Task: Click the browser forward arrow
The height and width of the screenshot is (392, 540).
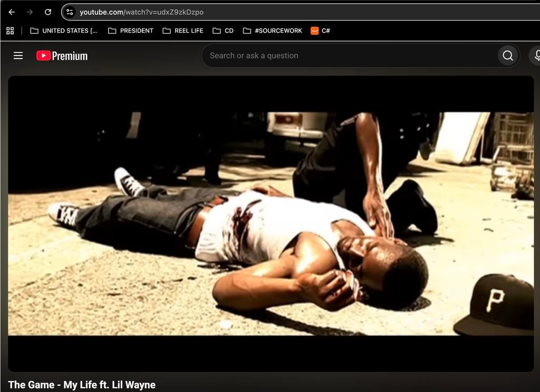Action: pyautogui.click(x=30, y=12)
